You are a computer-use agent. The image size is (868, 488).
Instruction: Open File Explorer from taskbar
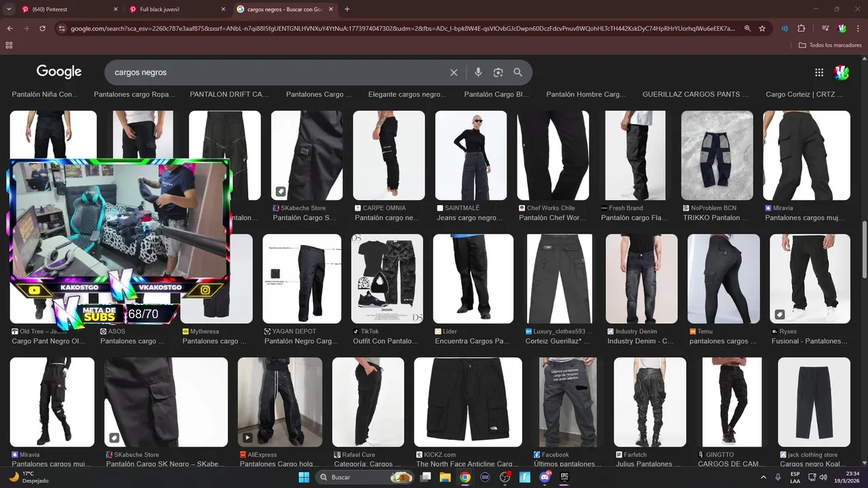coord(445,477)
